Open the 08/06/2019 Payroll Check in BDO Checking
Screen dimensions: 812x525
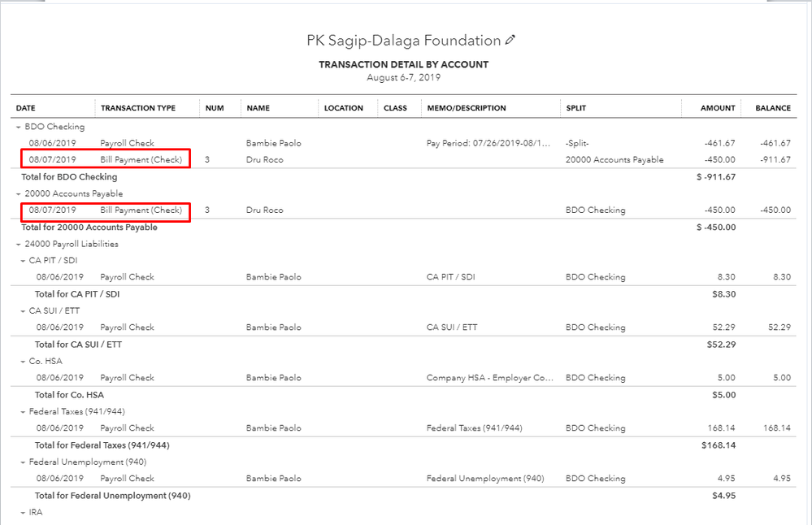pyautogui.click(x=127, y=143)
